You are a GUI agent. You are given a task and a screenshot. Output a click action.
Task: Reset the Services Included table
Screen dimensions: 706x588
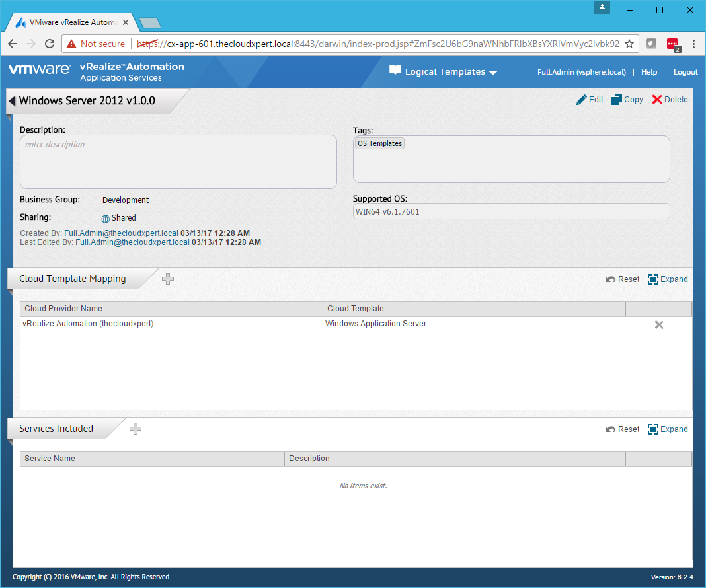[x=623, y=429]
